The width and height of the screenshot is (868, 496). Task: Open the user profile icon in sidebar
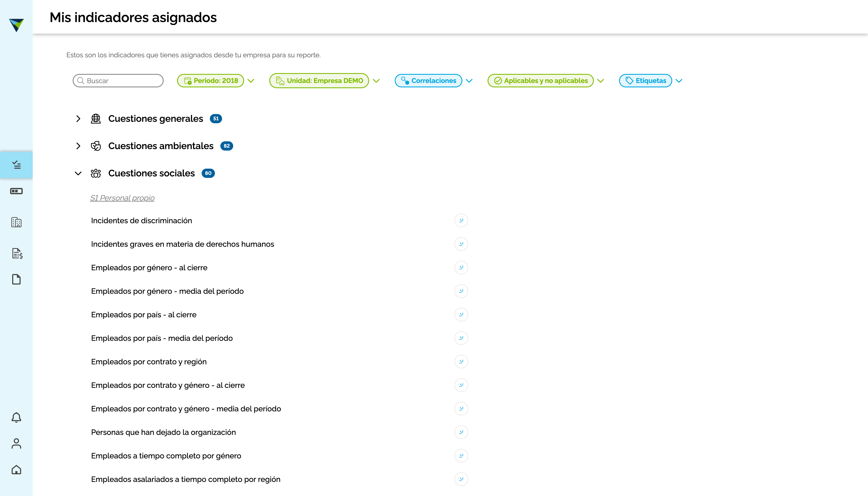16,444
